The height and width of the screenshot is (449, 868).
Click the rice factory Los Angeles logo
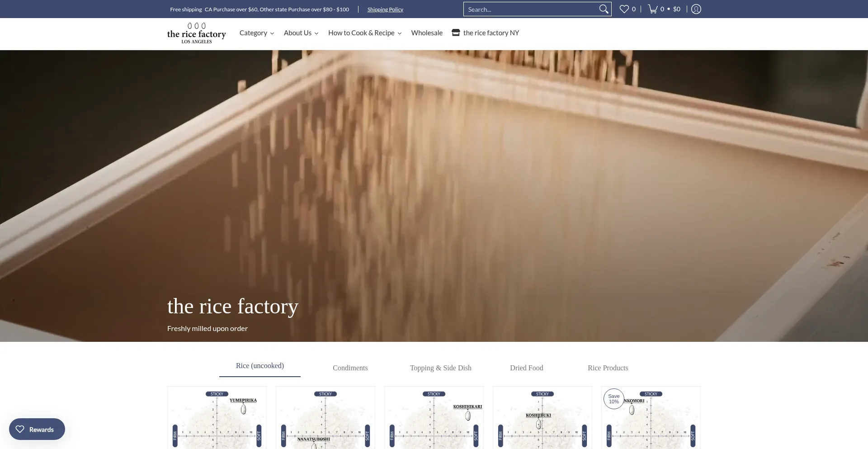coord(196,33)
